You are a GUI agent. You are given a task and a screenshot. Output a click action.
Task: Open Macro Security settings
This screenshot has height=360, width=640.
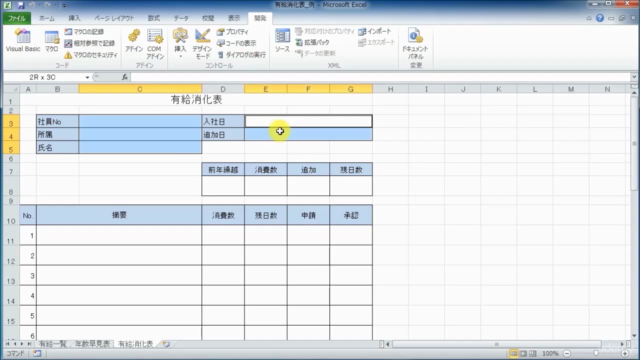[x=91, y=55]
